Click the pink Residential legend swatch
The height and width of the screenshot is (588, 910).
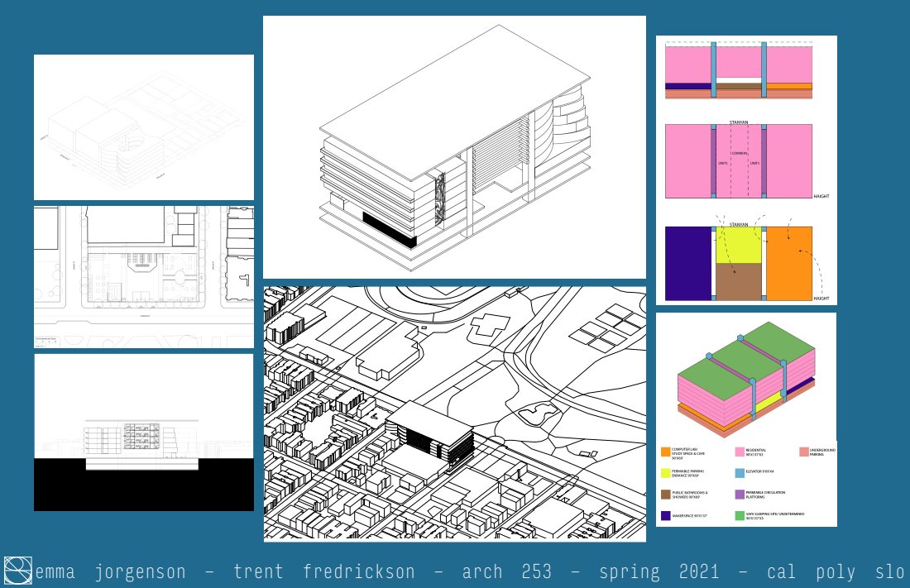pos(740,452)
